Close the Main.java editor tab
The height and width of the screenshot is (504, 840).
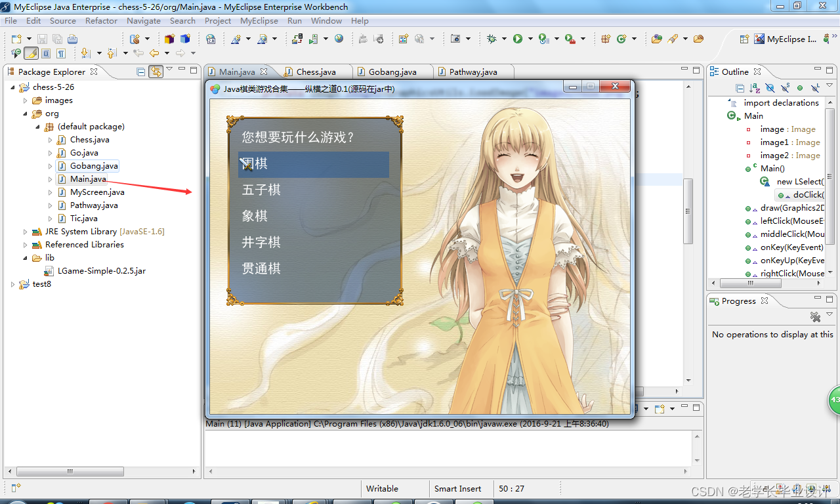click(264, 72)
